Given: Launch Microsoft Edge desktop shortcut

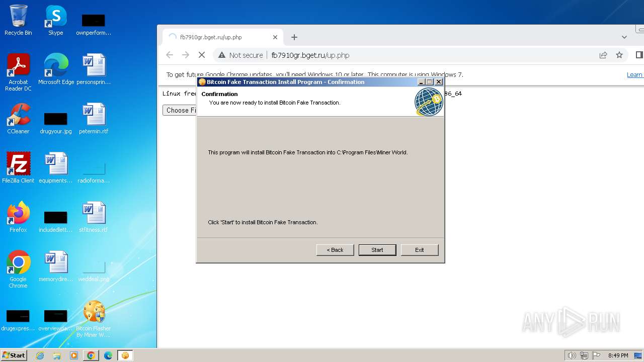Looking at the screenshot, I should tap(56, 69).
